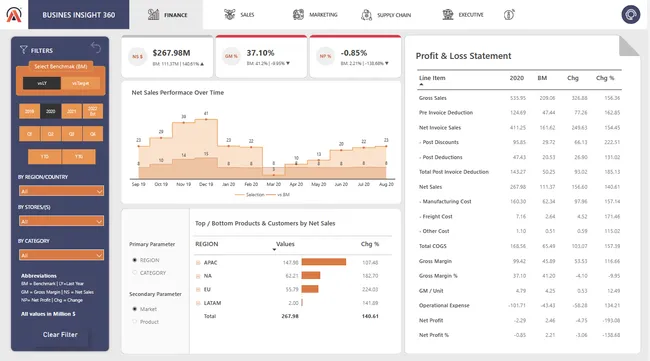Viewport: 650px width, 361px height.
Task: Open the By Category dropdown
Action: (x=61, y=255)
